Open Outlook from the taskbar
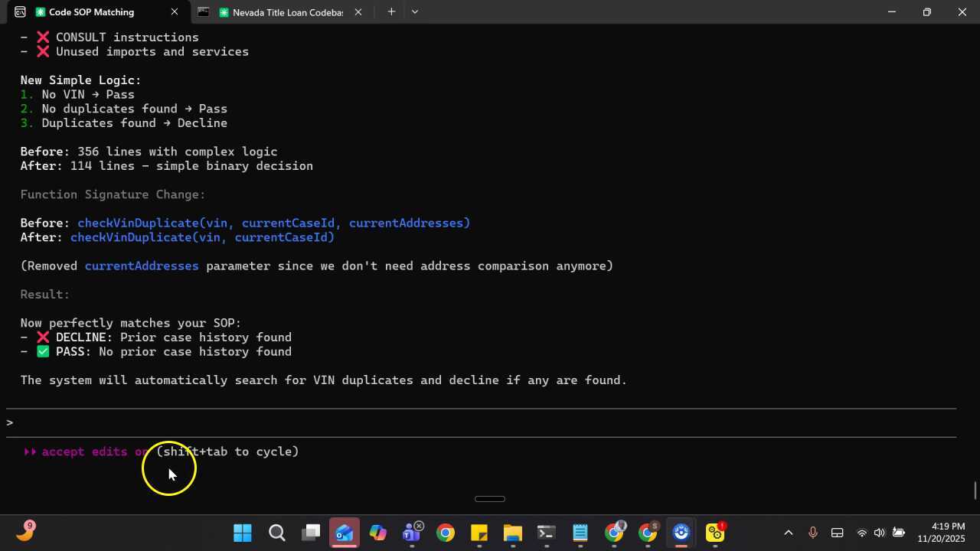980x551 pixels. [344, 533]
